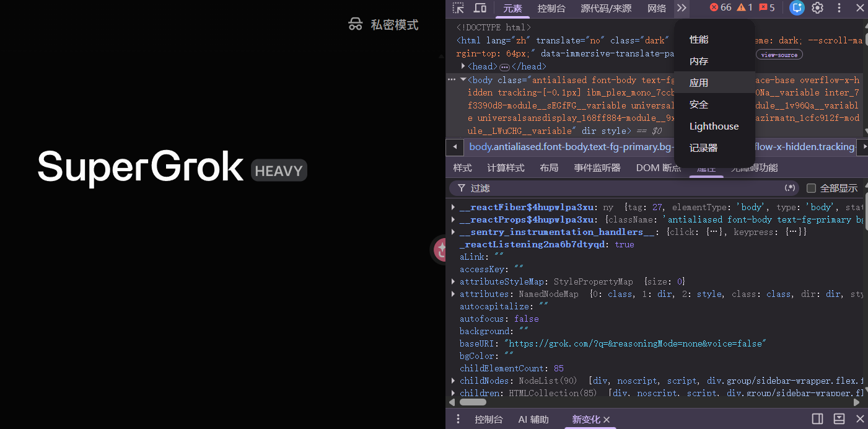Select 内存 from the overflow menu
The height and width of the screenshot is (429, 868).
pyautogui.click(x=714, y=61)
